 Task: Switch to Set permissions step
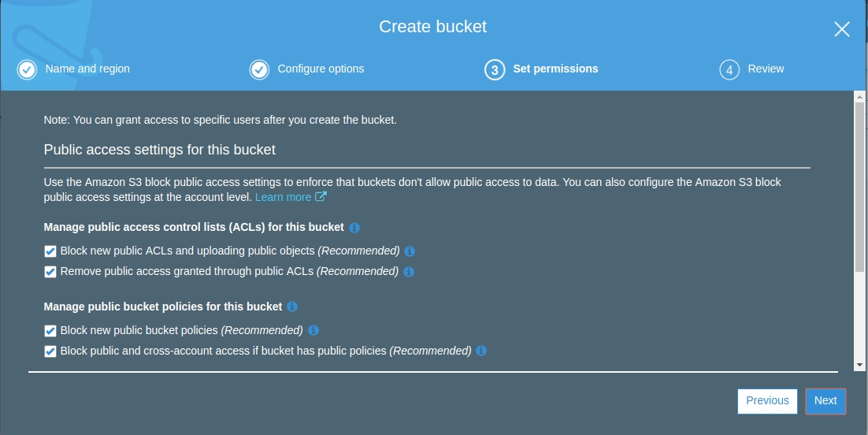555,69
